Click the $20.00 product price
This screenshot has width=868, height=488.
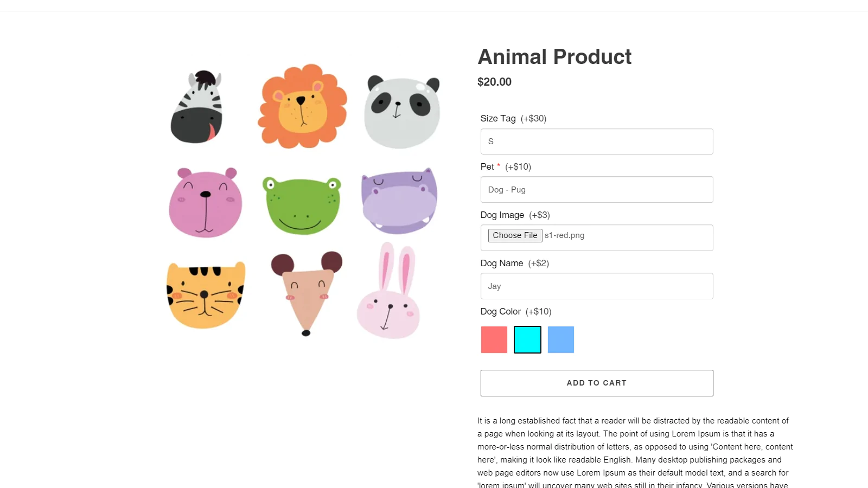point(494,82)
